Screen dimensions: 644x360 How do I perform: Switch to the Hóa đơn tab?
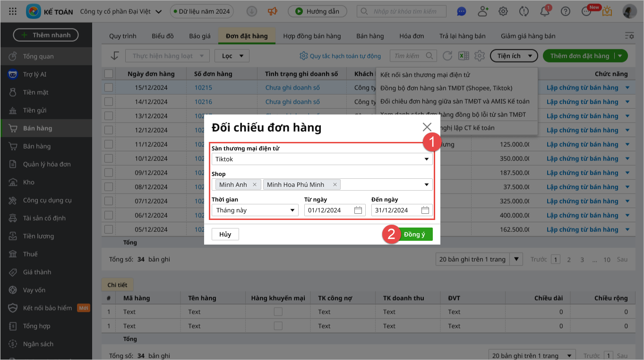pyautogui.click(x=412, y=36)
